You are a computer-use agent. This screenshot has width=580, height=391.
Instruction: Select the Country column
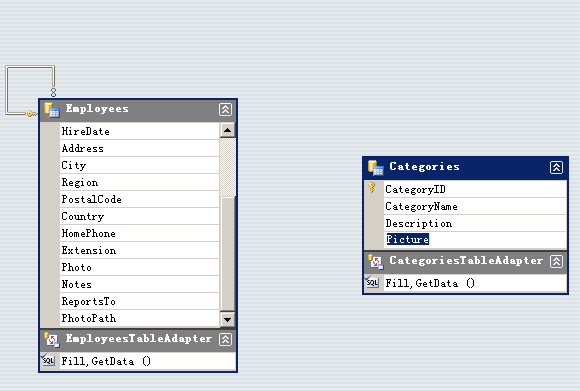(x=139, y=216)
